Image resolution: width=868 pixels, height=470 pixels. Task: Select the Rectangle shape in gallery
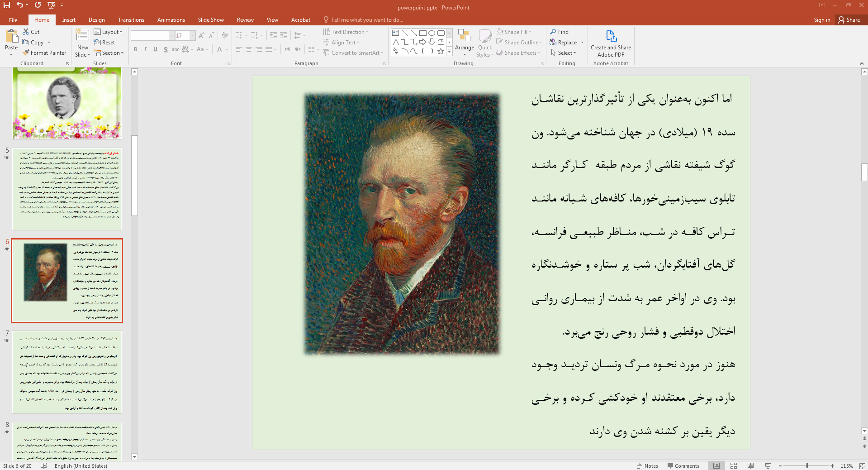click(x=423, y=33)
